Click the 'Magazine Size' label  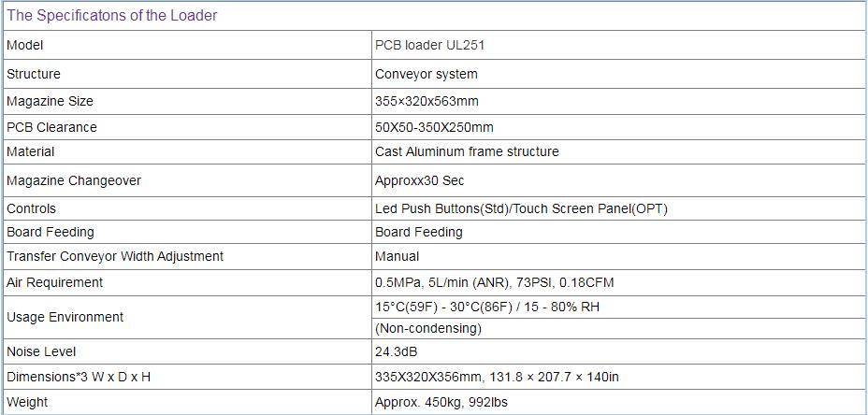coord(50,102)
